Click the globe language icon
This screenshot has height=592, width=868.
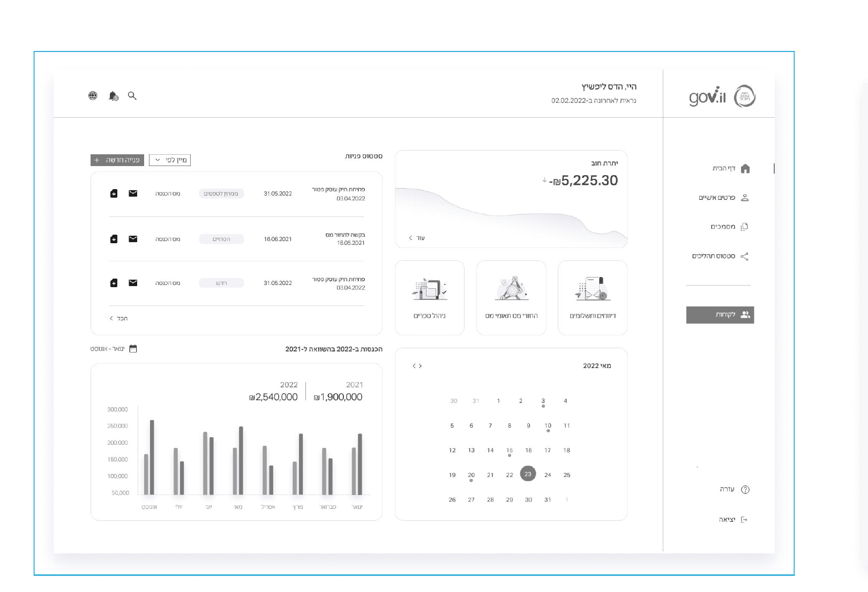(x=93, y=95)
